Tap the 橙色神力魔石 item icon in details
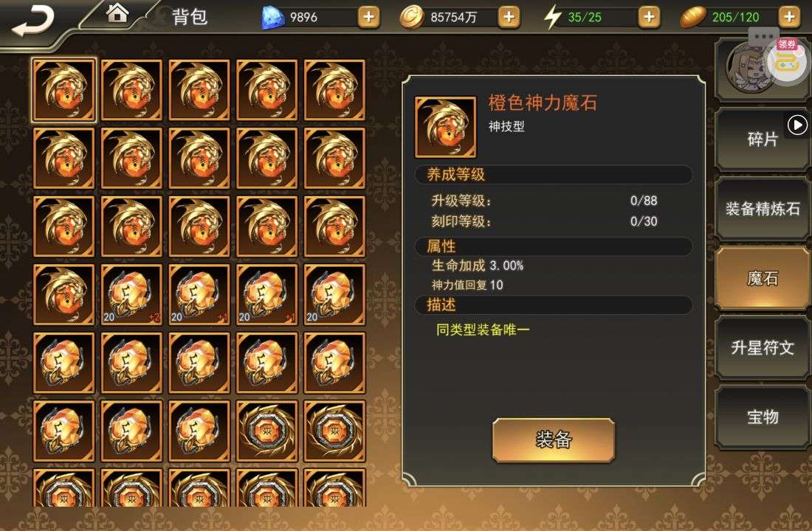This screenshot has height=531, width=812. (445, 127)
